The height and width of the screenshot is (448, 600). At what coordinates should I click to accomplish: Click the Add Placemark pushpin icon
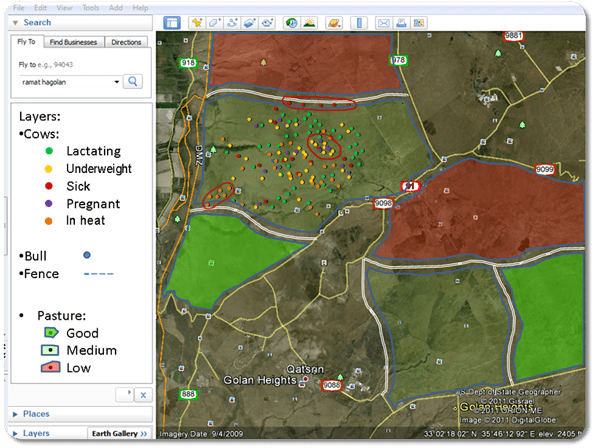pos(197,22)
